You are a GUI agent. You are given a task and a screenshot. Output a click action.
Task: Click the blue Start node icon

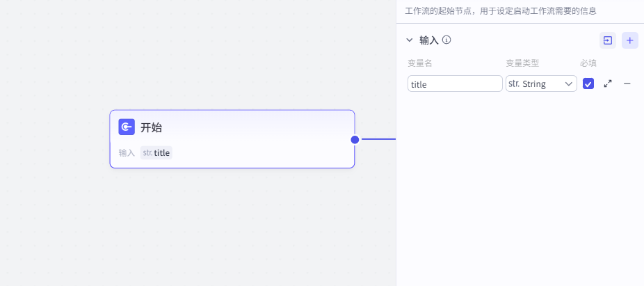coord(127,127)
